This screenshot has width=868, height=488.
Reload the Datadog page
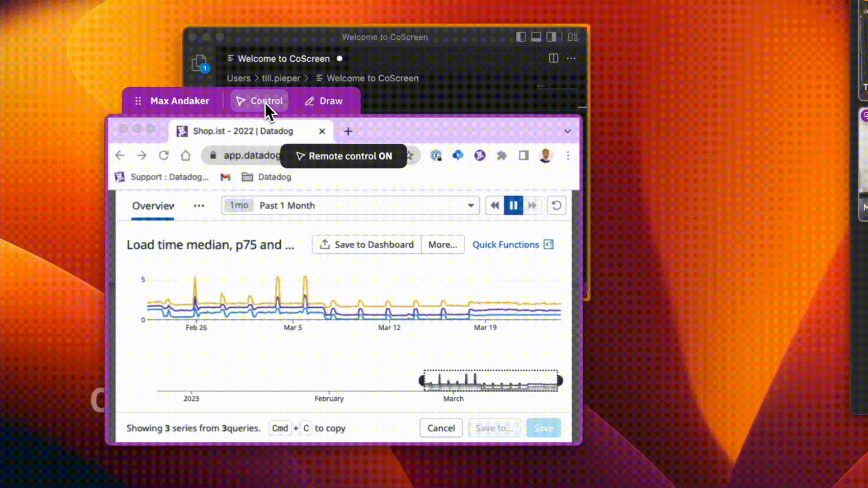point(164,155)
